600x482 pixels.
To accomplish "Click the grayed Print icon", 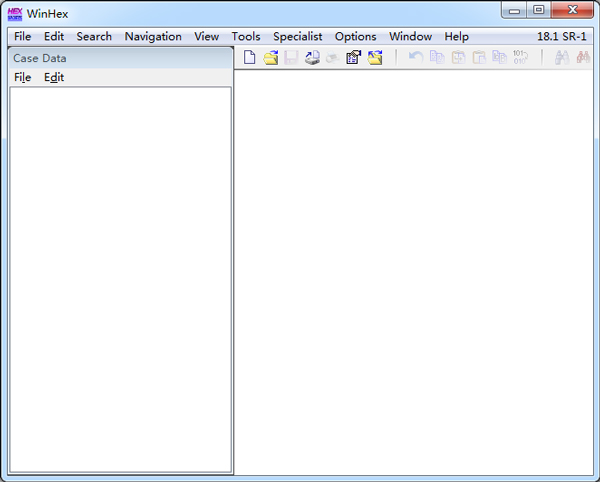I will click(333, 58).
